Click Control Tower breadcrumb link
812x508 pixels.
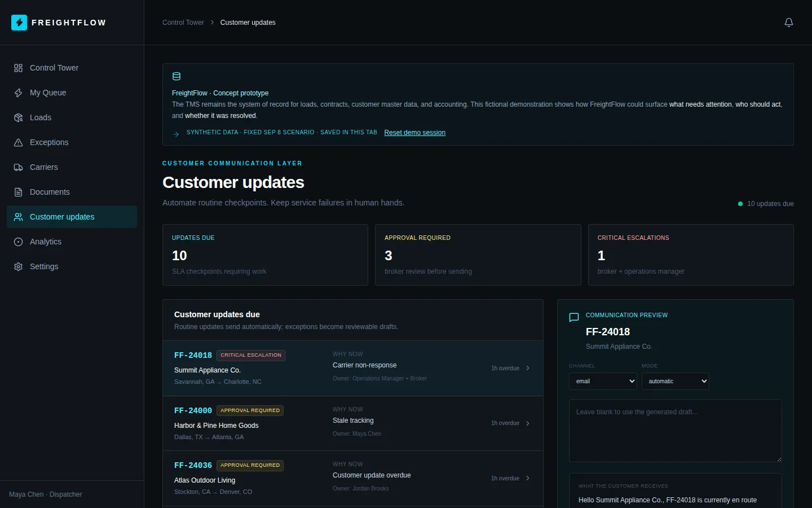(183, 23)
